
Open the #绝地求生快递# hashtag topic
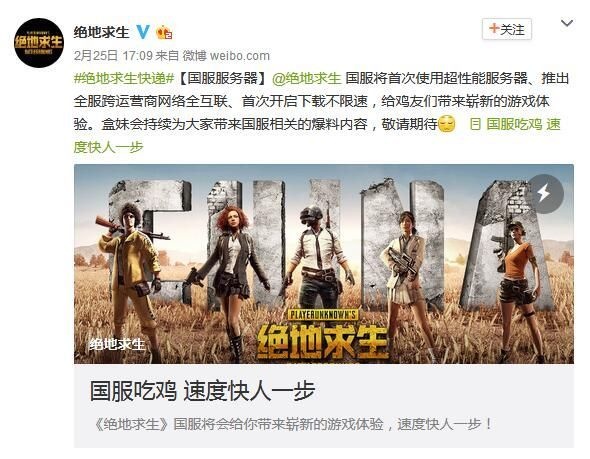tap(124, 78)
